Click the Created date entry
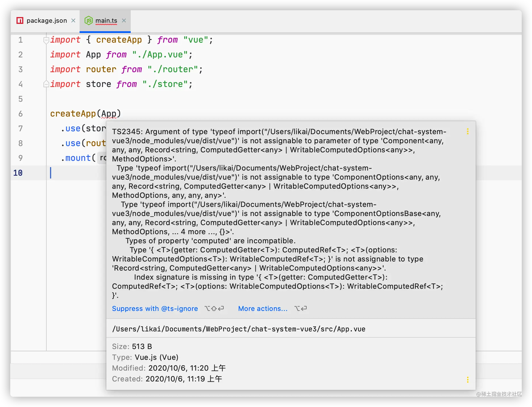Screen dimensions: 532x407 point(167,379)
